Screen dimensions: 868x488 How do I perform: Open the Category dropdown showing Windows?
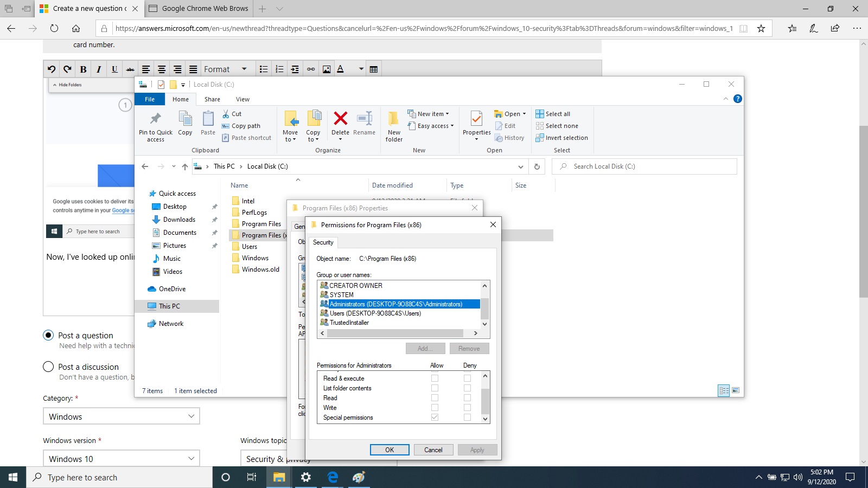122,416
